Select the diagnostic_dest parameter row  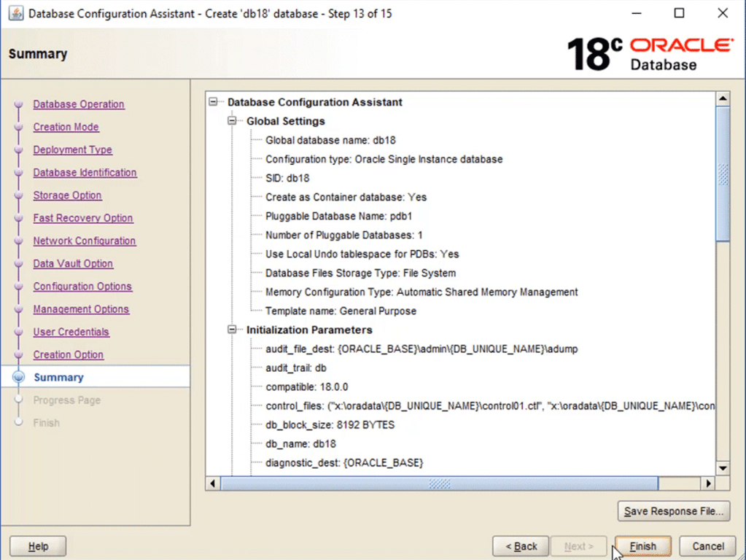[x=344, y=463]
